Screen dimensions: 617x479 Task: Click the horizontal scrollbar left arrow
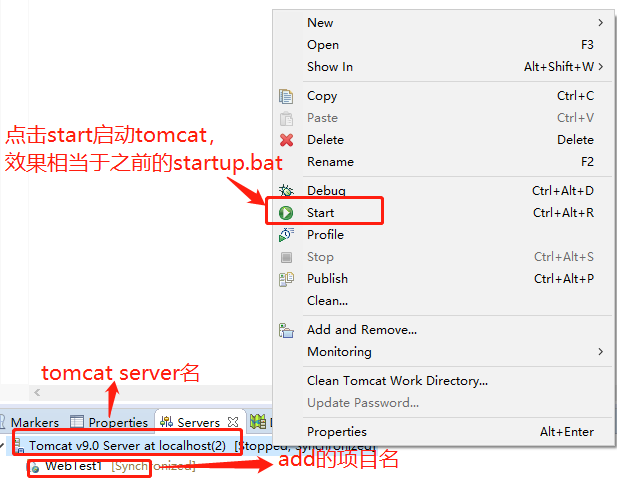(x=37, y=392)
